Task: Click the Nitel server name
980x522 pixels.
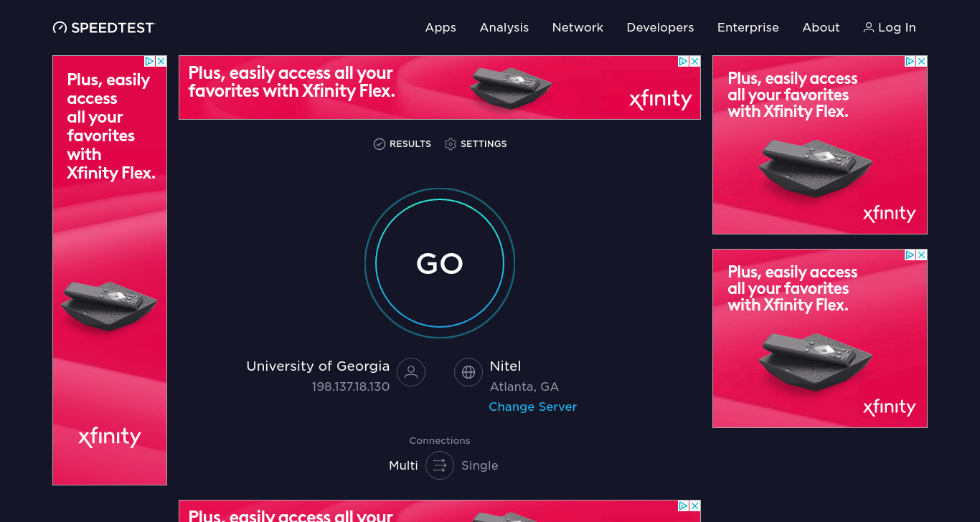Action: (x=505, y=366)
